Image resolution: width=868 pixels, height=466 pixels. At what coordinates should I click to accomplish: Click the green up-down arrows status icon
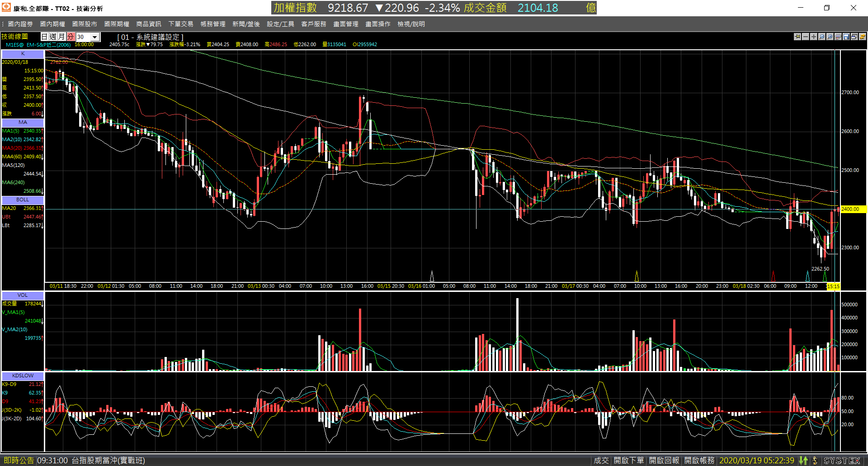point(803,461)
